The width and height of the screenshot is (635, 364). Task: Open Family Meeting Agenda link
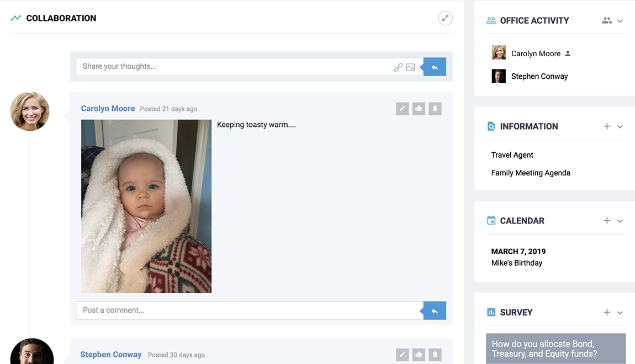(x=531, y=173)
